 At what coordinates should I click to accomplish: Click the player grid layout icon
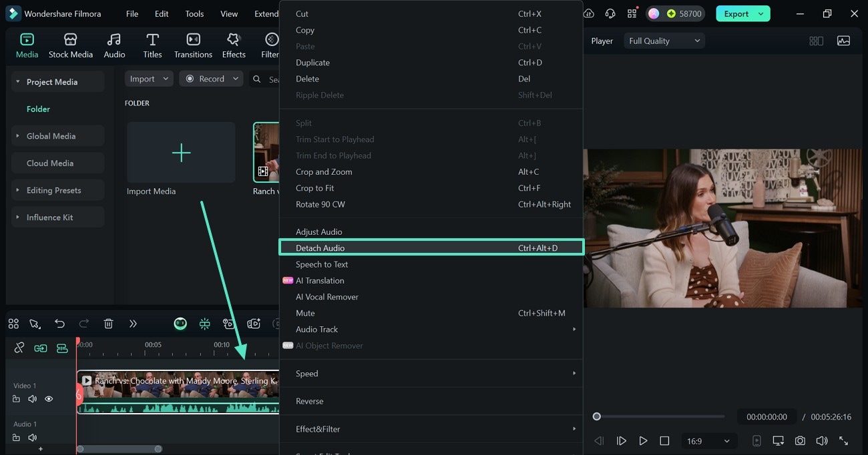pos(816,41)
